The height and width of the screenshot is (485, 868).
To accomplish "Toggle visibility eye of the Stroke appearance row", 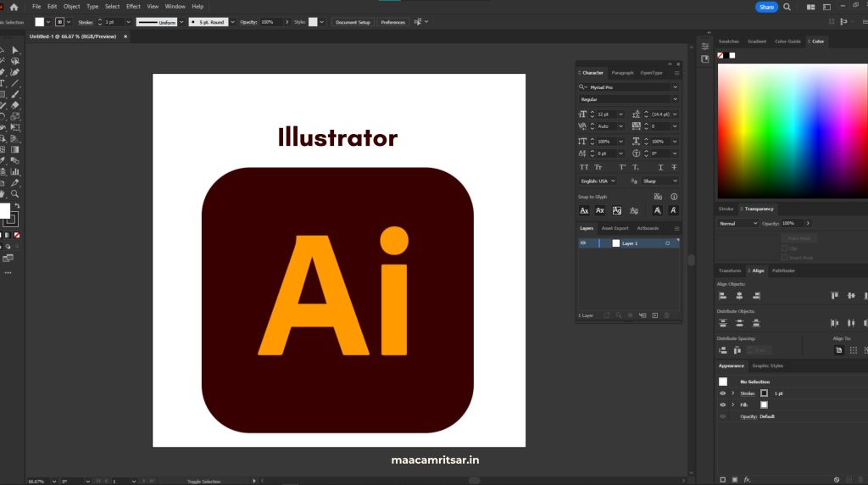I will (x=722, y=393).
